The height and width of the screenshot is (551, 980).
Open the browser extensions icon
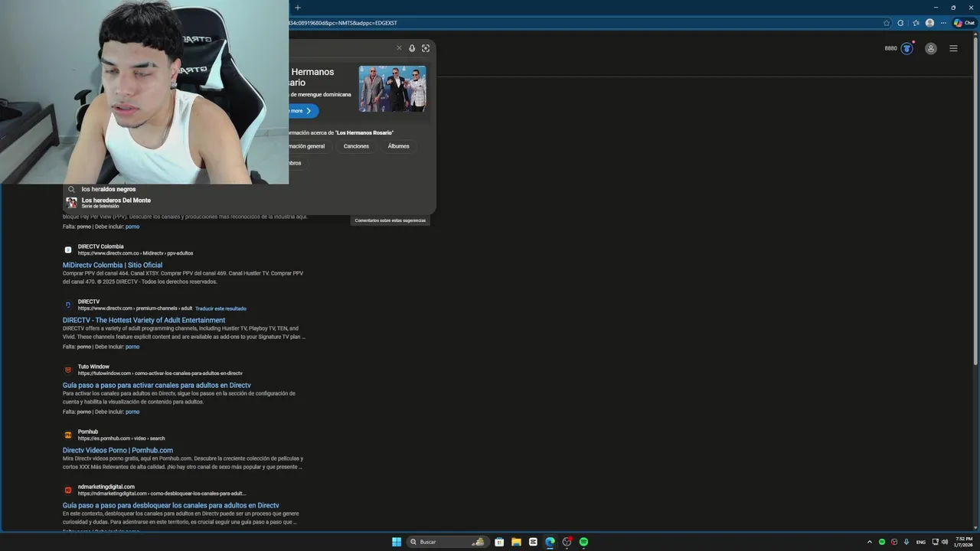tap(900, 23)
